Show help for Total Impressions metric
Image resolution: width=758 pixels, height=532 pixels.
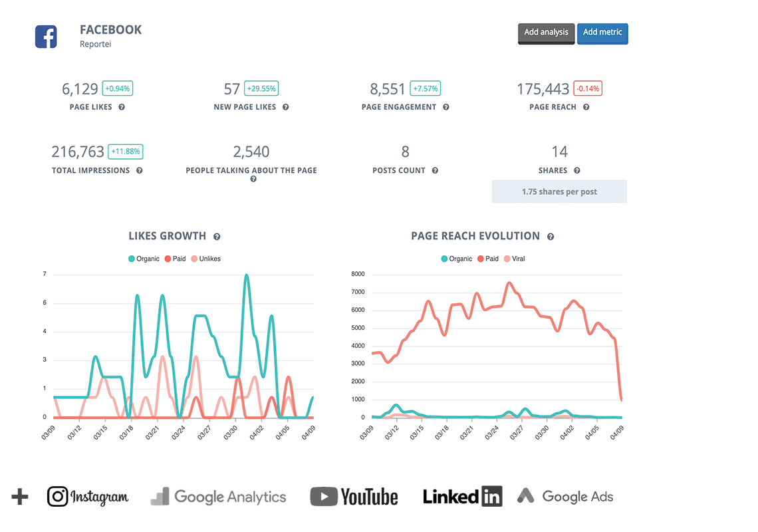tap(140, 171)
